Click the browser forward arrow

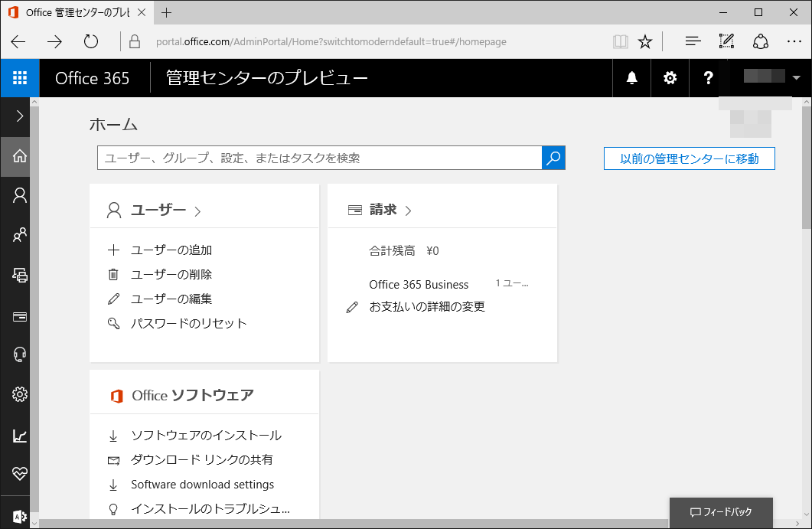pos(54,41)
